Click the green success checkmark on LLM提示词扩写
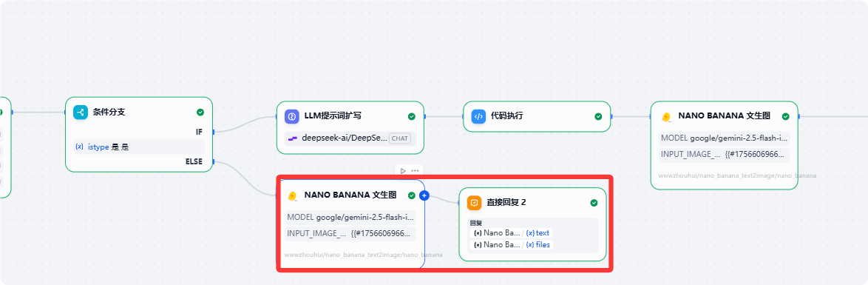 [412, 116]
